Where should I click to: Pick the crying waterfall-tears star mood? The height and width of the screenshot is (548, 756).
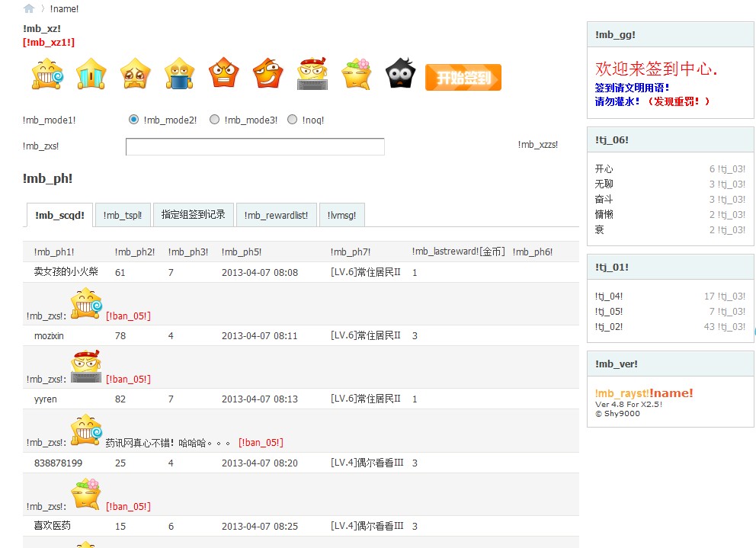pyautogui.click(x=91, y=74)
